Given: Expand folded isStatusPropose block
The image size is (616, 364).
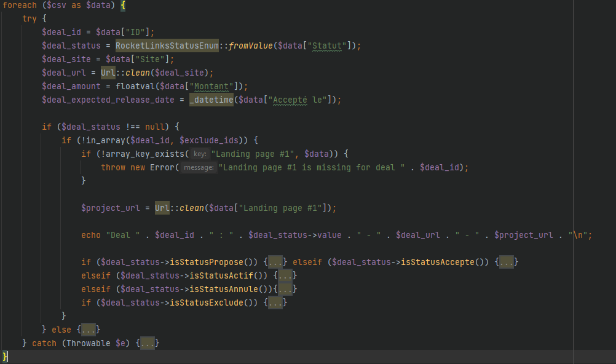Looking at the screenshot, I should pos(275,262).
